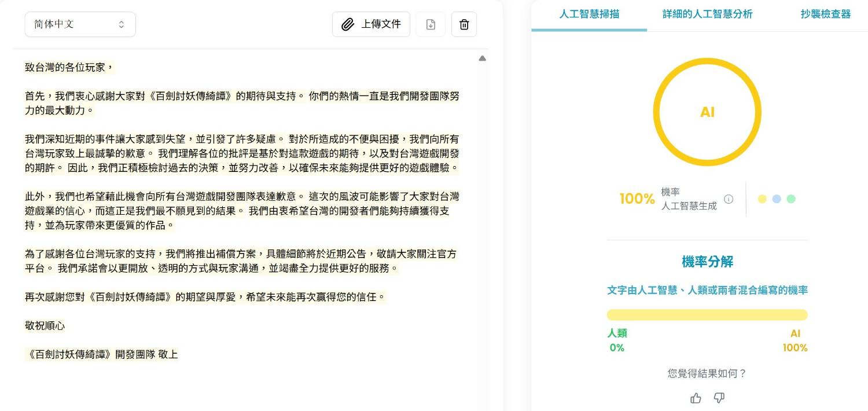
Task: Click the closing line 敬祝順心
Action: (x=45, y=326)
